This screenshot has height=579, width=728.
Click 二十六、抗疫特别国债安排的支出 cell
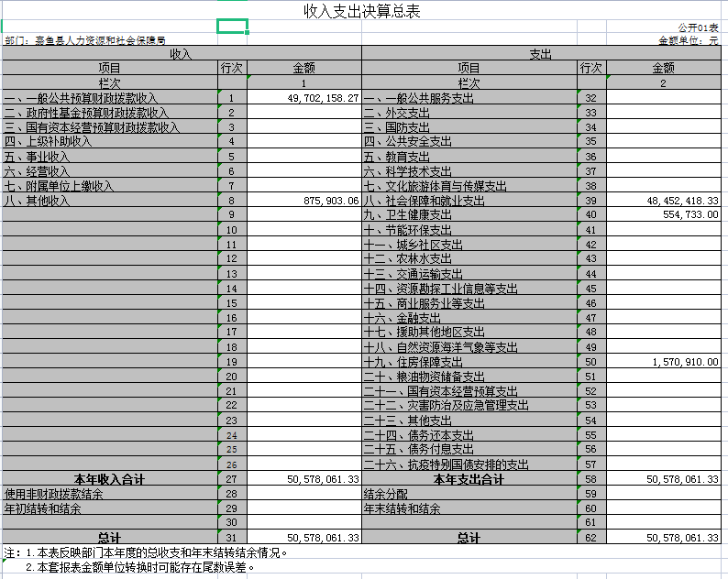(469, 464)
